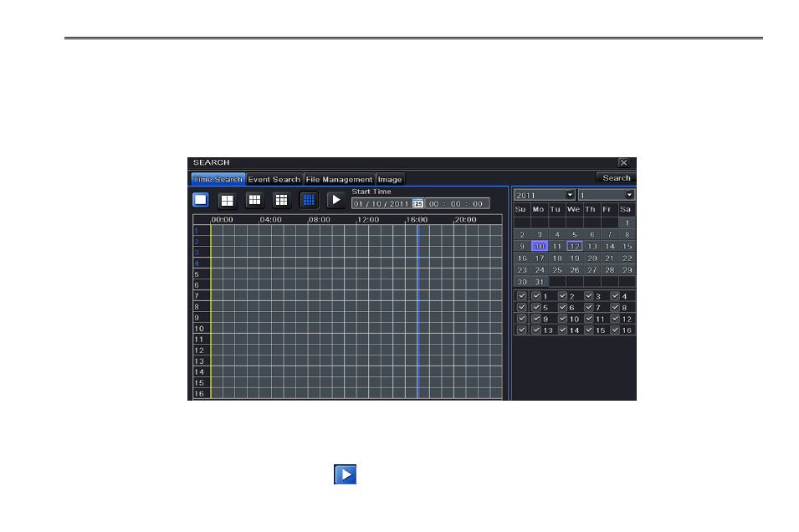Select outlined day 12 in calendar

click(574, 246)
